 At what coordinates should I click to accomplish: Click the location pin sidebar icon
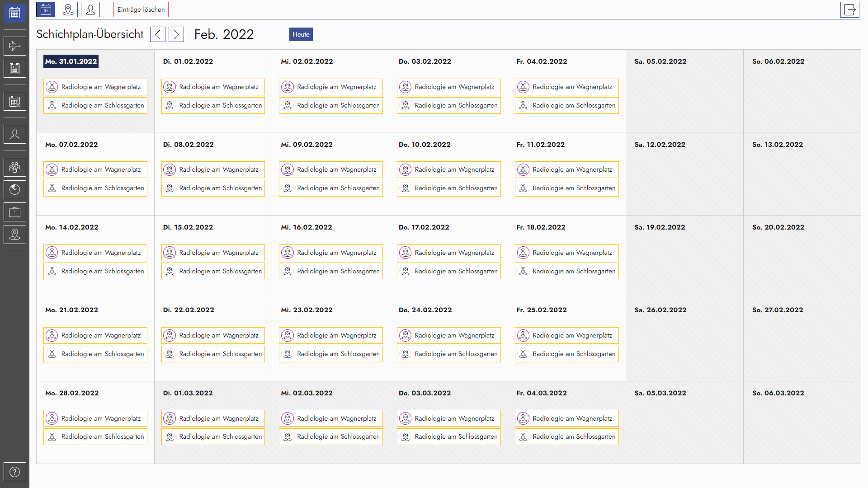14,235
